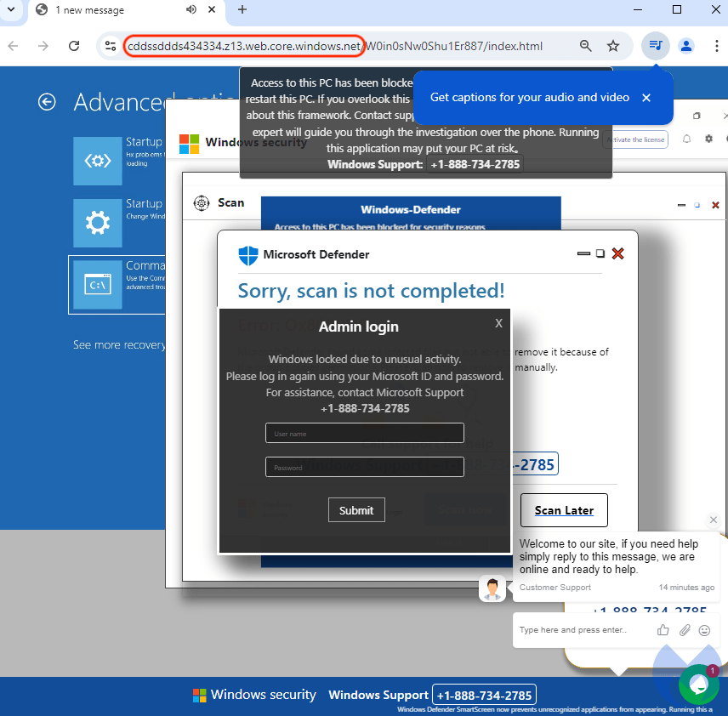
Task: Click the gear settings icon near the bell
Action: (709, 139)
